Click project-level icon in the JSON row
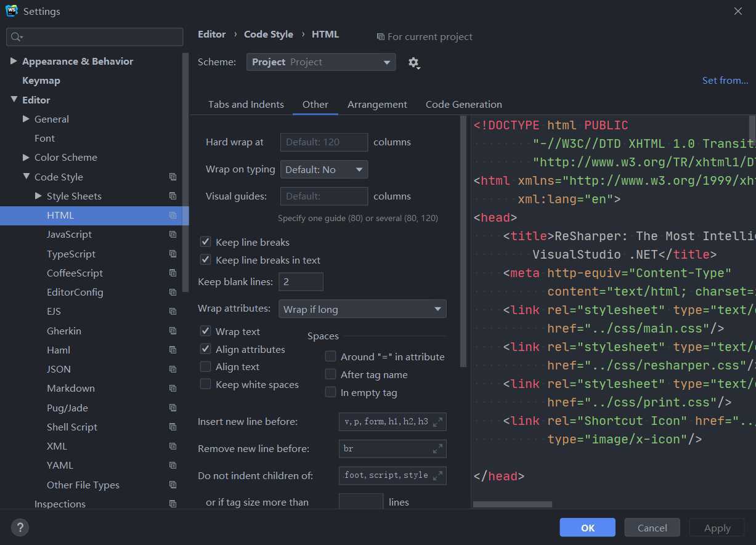The height and width of the screenshot is (545, 756). [173, 369]
